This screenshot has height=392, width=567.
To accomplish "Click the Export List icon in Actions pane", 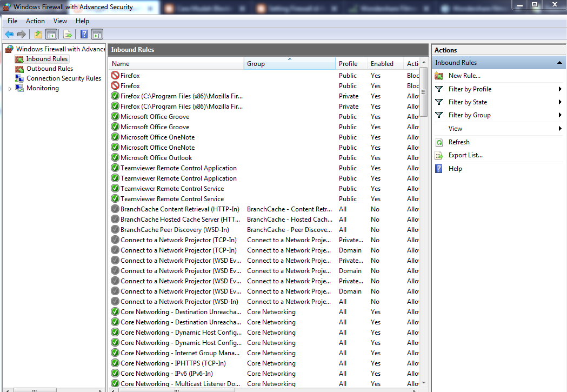I will [439, 155].
